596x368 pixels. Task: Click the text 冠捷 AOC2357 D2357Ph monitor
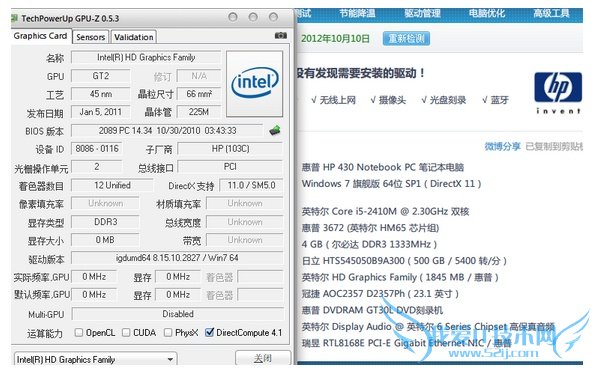coord(380,293)
